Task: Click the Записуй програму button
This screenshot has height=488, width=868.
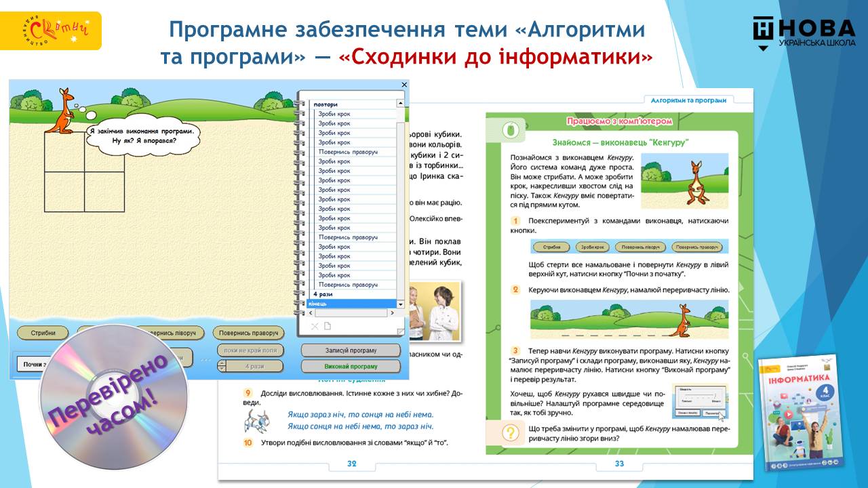Action: point(351,350)
